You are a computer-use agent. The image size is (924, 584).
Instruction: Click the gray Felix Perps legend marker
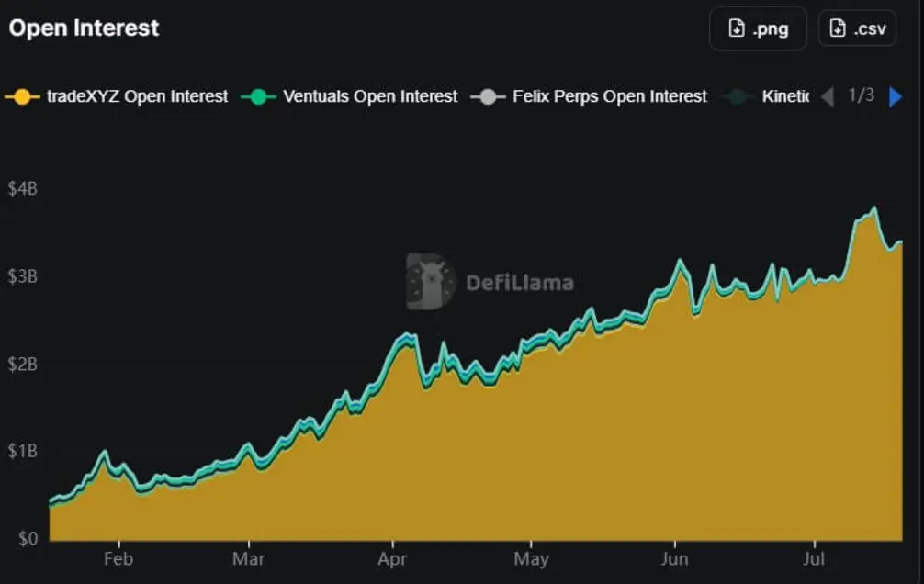point(488,96)
